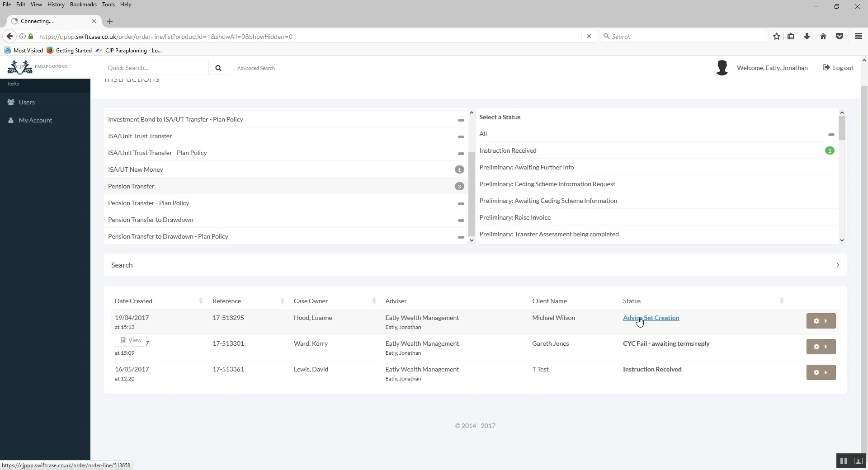This screenshot has width=868, height=470.
Task: Close the Connecting tab
Action: coord(94,21)
